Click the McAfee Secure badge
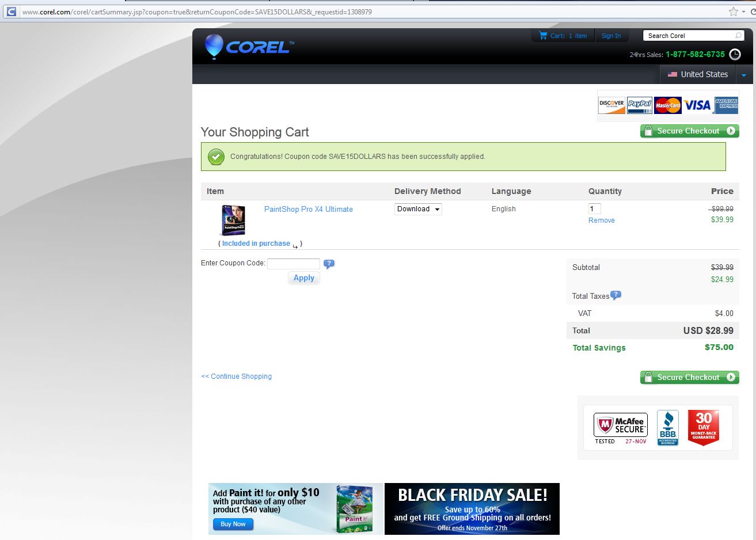Image resolution: width=756 pixels, height=540 pixels. (620, 428)
